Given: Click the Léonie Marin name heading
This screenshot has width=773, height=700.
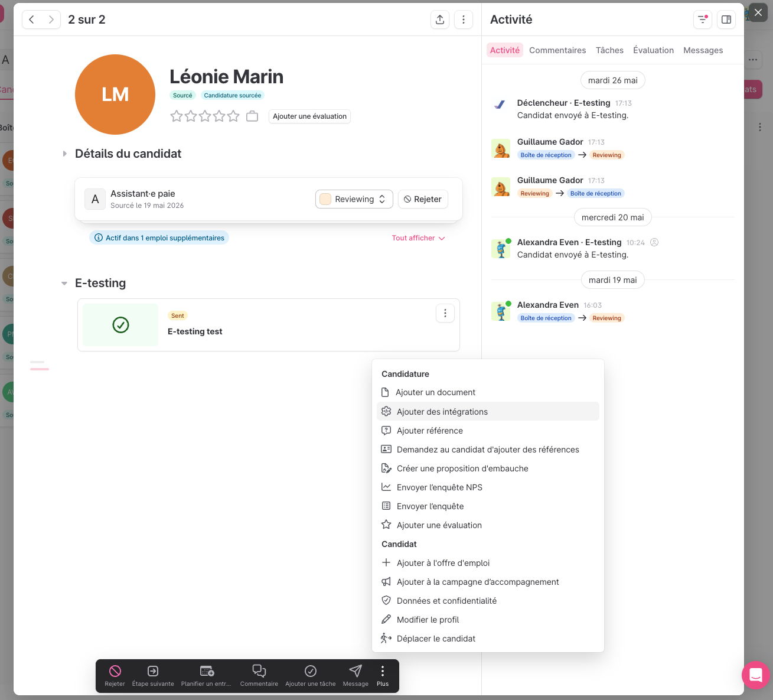Looking at the screenshot, I should pyautogui.click(x=227, y=77).
